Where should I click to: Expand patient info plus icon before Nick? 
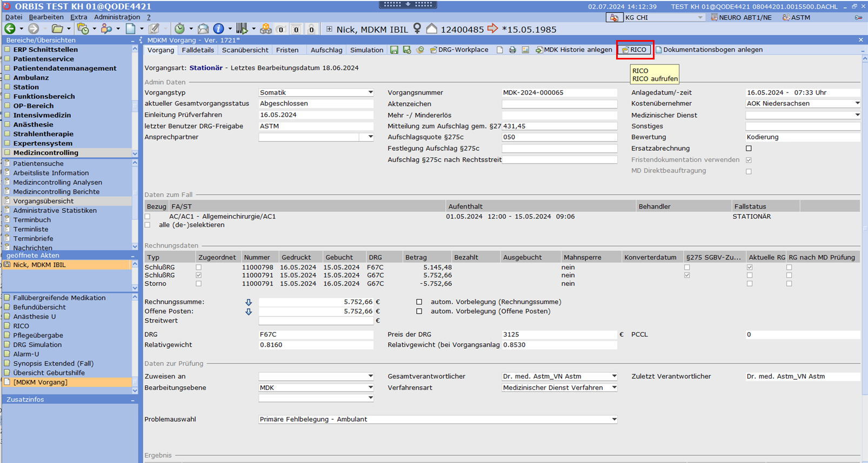tap(330, 29)
